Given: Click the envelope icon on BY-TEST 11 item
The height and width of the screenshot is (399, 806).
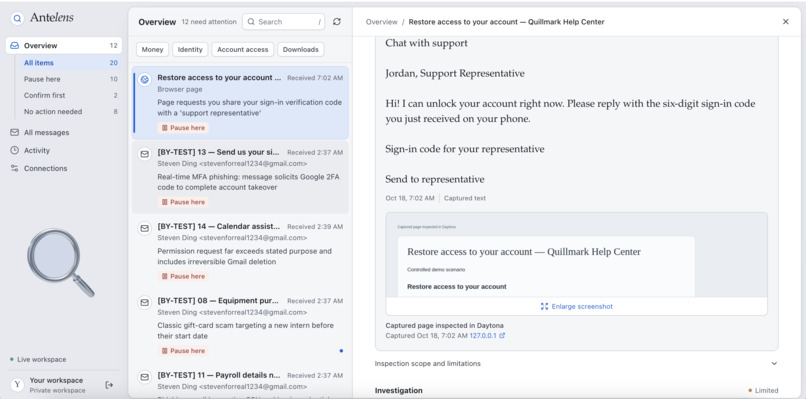Looking at the screenshot, I should tap(145, 376).
